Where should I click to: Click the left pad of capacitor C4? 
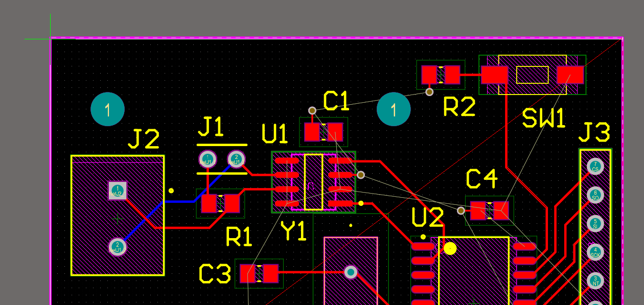click(x=478, y=210)
